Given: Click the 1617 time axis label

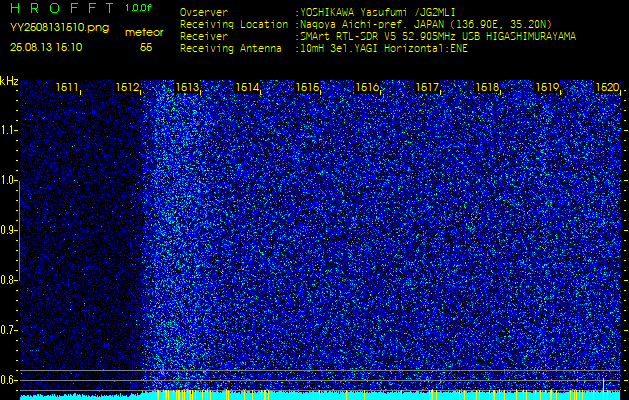Looking at the screenshot, I should tap(427, 87).
